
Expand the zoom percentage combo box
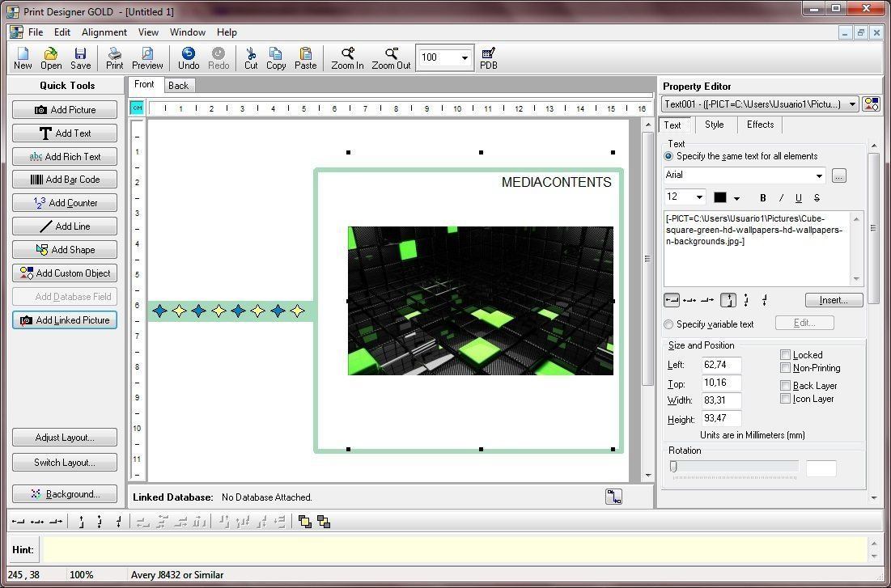pyautogui.click(x=464, y=57)
